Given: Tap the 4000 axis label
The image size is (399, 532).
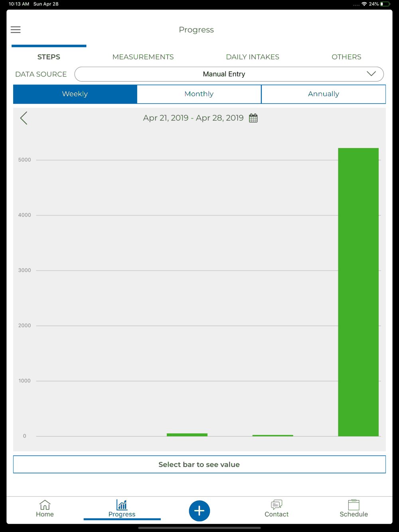Looking at the screenshot, I should [24, 215].
